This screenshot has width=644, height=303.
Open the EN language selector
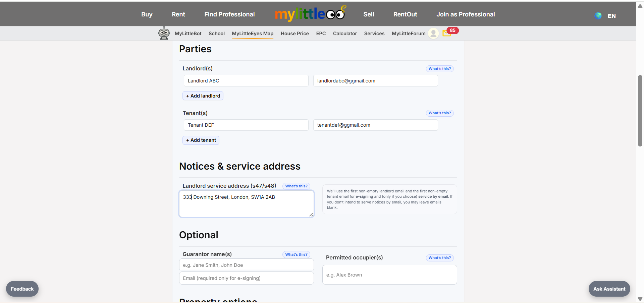point(612,16)
